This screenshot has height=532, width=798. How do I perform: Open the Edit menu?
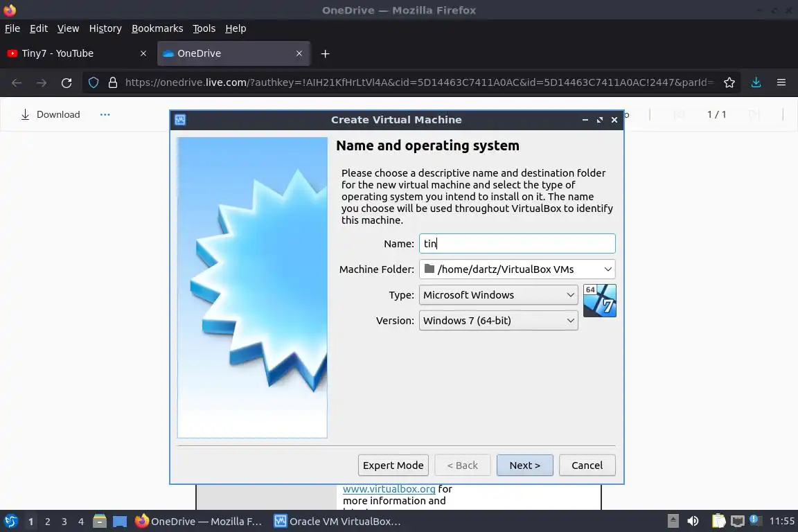[x=39, y=28]
